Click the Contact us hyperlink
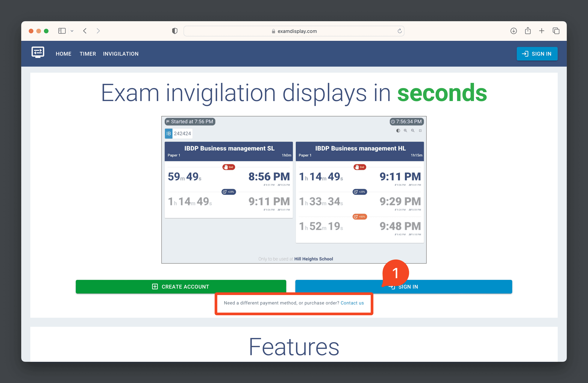The width and height of the screenshot is (588, 383). point(352,303)
